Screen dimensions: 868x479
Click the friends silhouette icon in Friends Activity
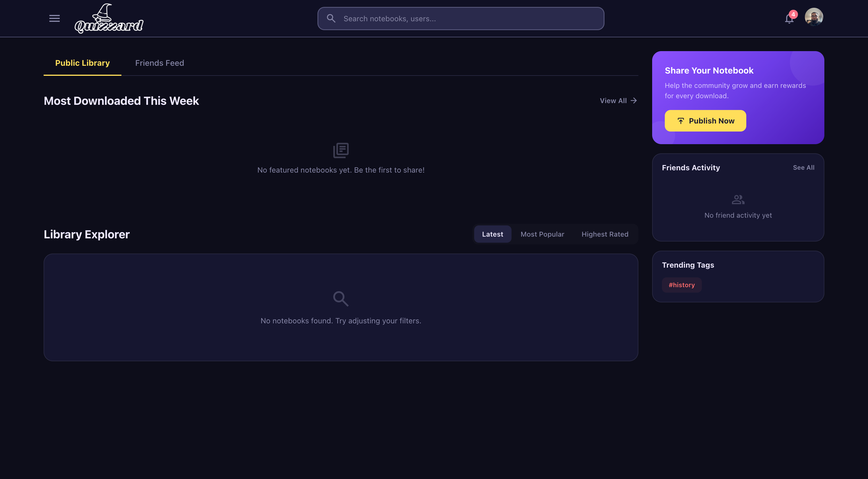tap(738, 199)
